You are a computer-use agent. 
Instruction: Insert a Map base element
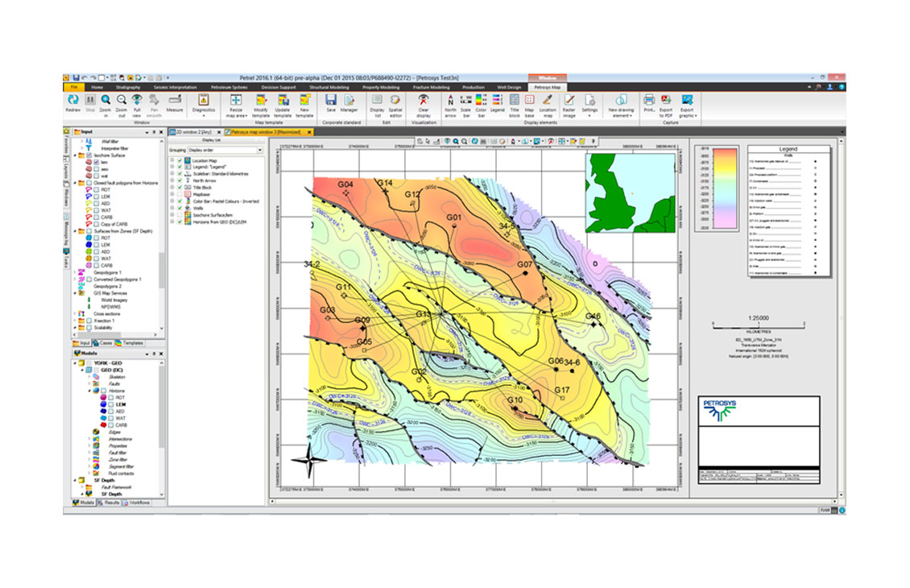[x=529, y=106]
